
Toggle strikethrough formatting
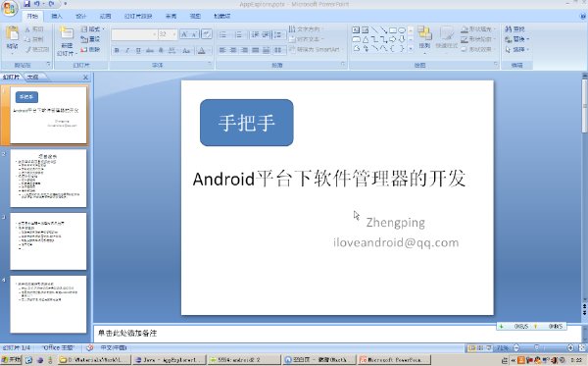150,50
